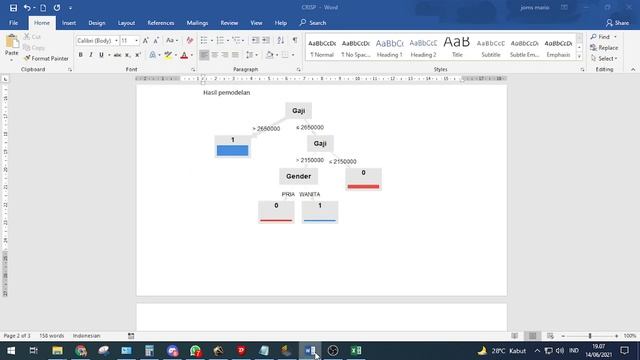The image size is (640, 360).
Task: Click Replace in Editing group
Action: coord(604,48)
